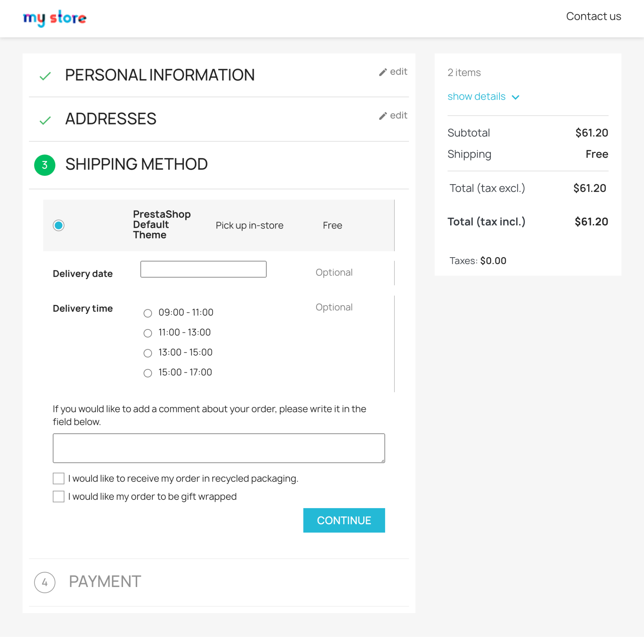Select 15:00 - 17:00 delivery slot
The height and width of the screenshot is (644, 644).
148,373
